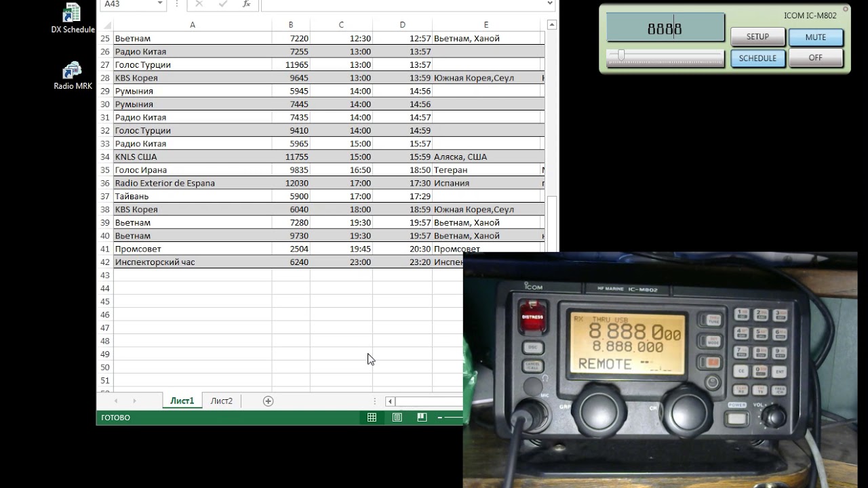868x488 pixels.
Task: Select row 36 header
Action: click(105, 183)
